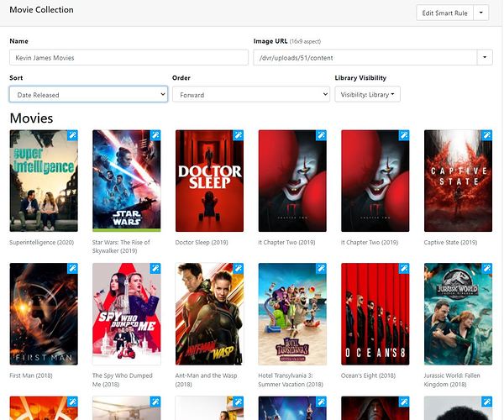This screenshot has width=504, height=420.
Task: Expand the arrow next to Edit Smart Rule
Action: coord(480,13)
